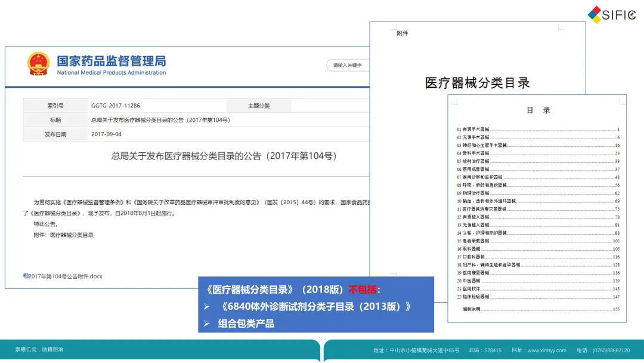Click footer postcode 邮编：528415
Screen dimensions: 644x363
click(x=485, y=350)
